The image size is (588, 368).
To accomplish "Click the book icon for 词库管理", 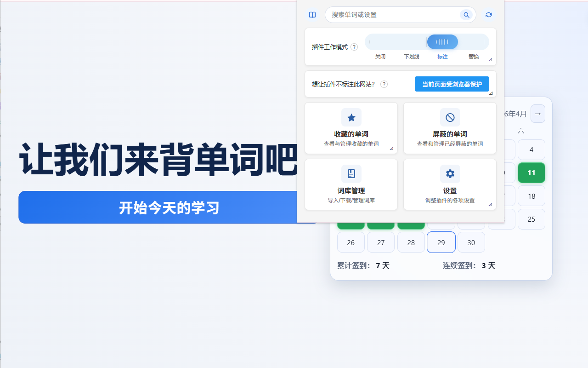I will tap(351, 173).
